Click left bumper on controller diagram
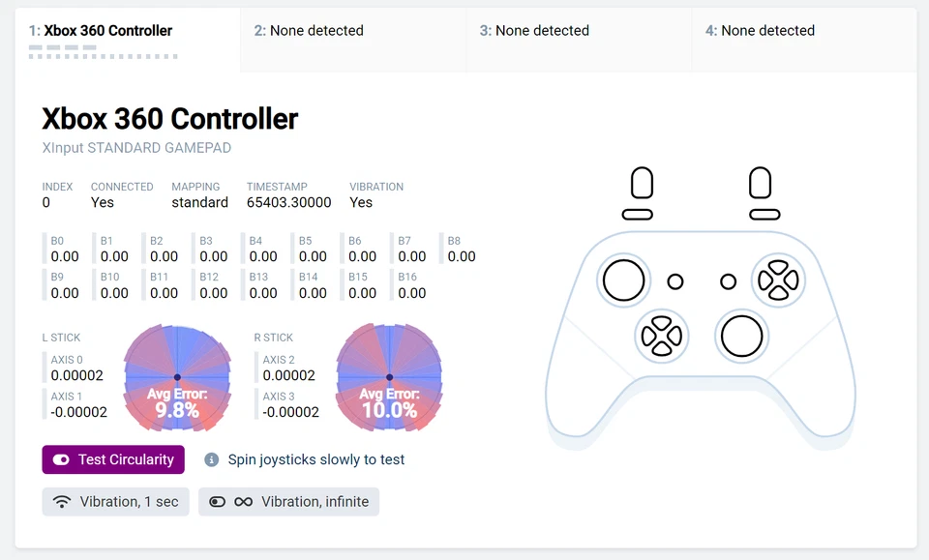Image resolution: width=929 pixels, height=560 pixels. coord(638,215)
